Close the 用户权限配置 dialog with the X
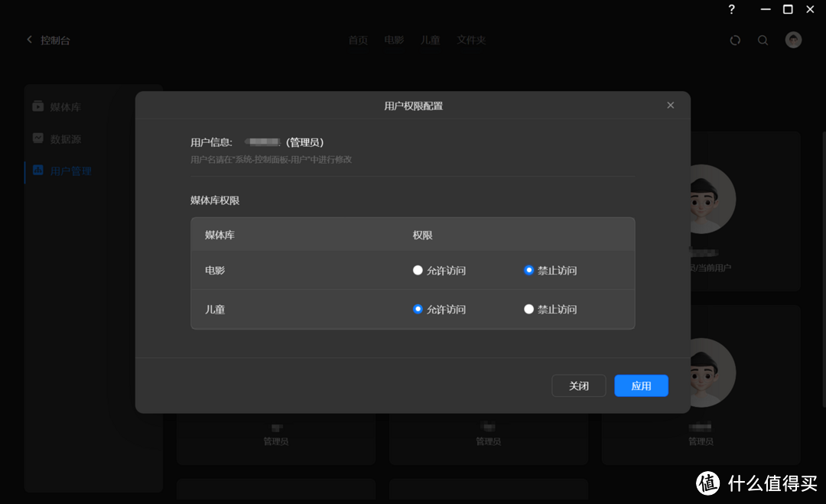 (x=670, y=105)
